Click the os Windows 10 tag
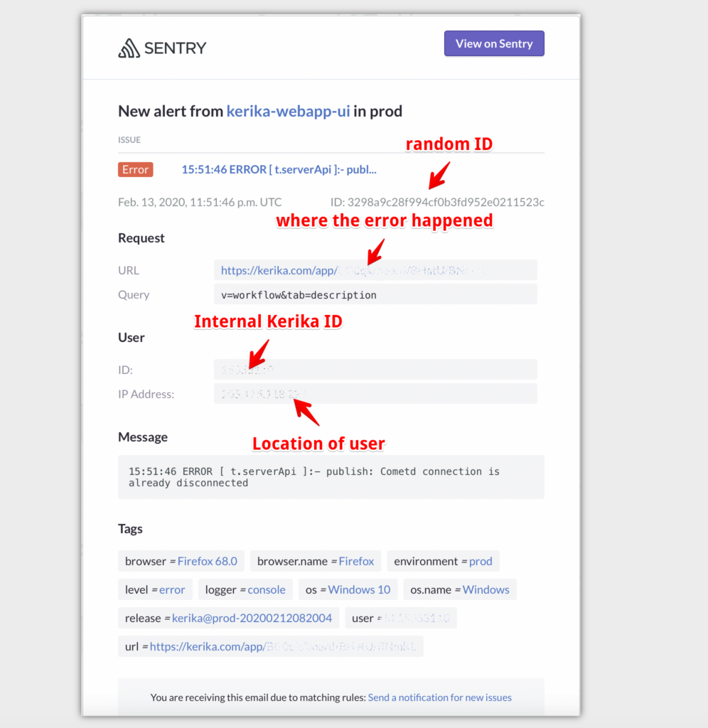The width and height of the screenshot is (708, 728). coord(348,589)
